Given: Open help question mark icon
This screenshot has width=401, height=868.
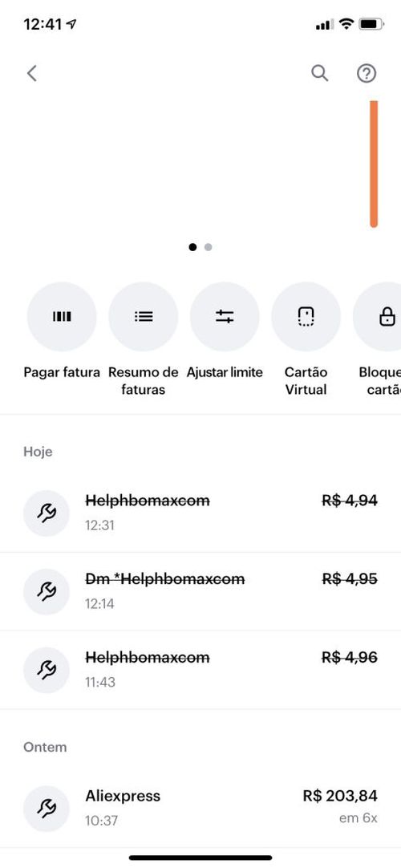Looking at the screenshot, I should click(x=367, y=73).
